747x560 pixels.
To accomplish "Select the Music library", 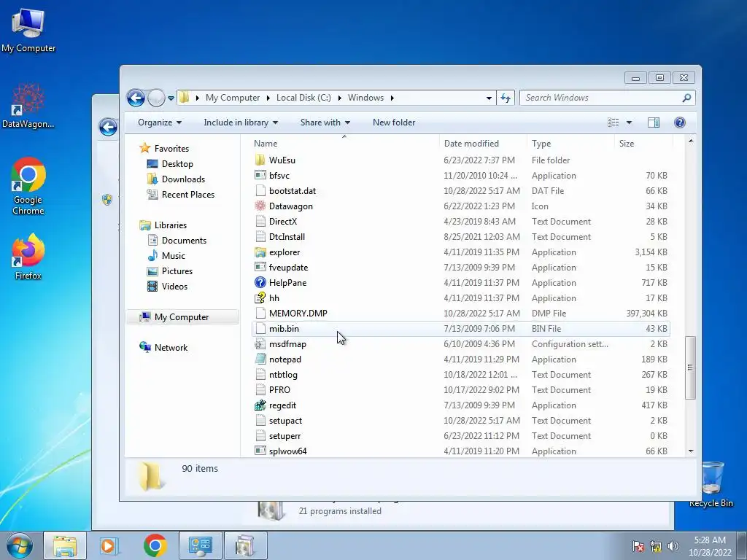I will tap(174, 256).
